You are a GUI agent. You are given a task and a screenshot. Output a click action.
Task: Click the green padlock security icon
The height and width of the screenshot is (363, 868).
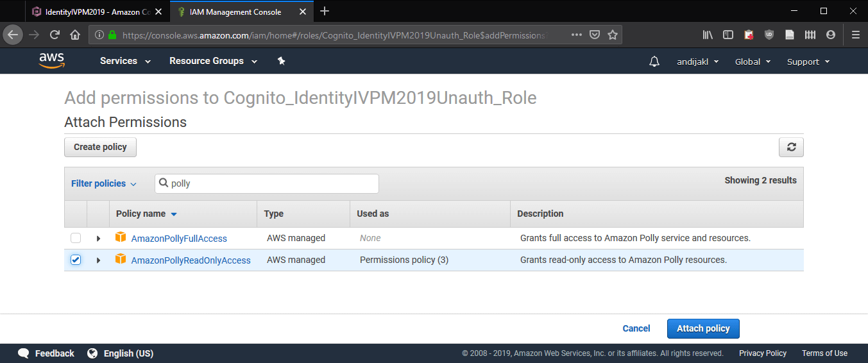point(112,35)
